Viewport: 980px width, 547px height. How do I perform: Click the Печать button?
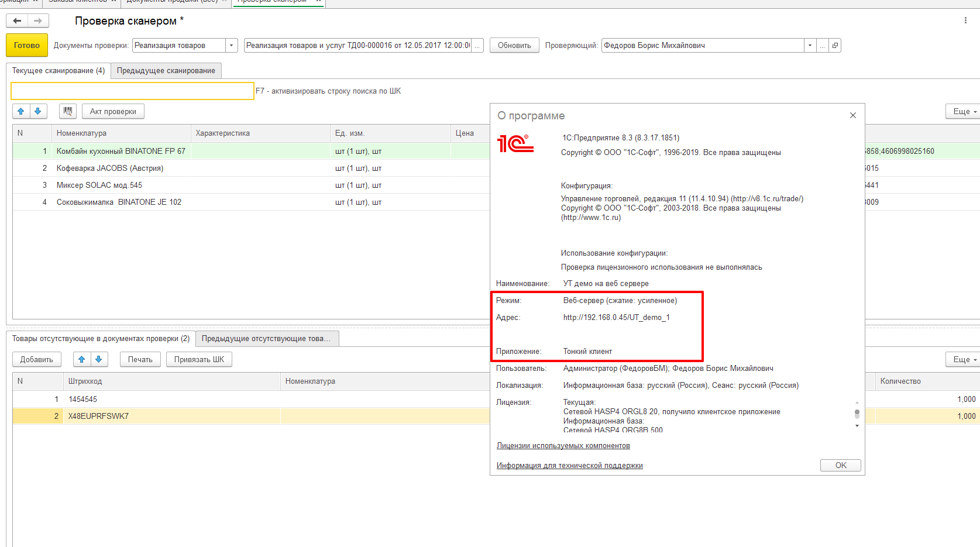click(140, 359)
